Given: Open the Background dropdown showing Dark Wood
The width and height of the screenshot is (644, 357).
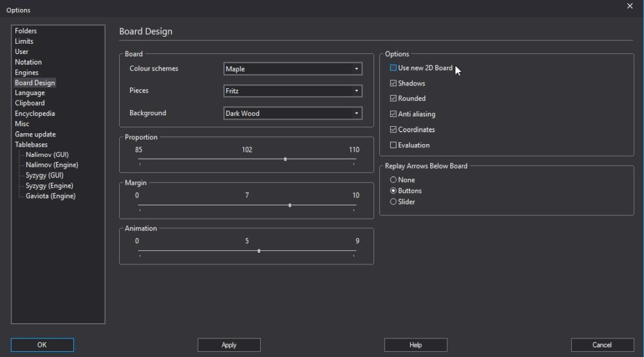Looking at the screenshot, I should coord(292,114).
